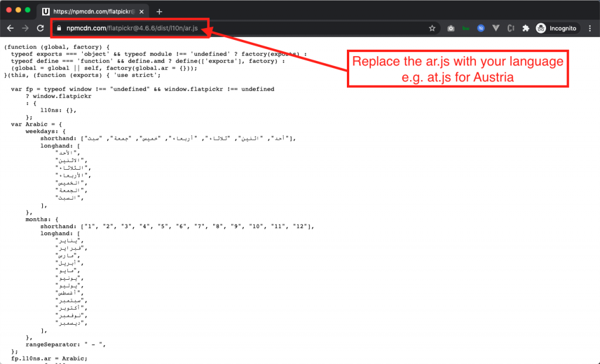
Task: Click the "months: {" line
Action: (x=42, y=219)
